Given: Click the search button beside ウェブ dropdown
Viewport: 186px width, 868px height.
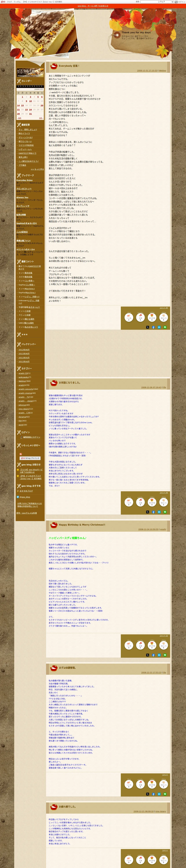Looking at the screenshot, I should coord(176,2).
